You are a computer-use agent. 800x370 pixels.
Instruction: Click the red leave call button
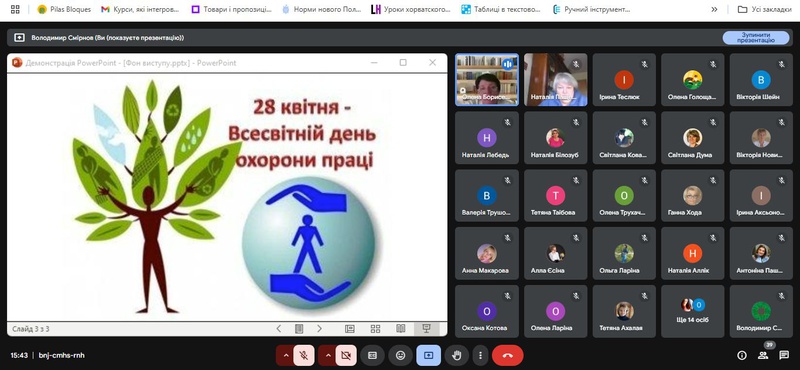click(x=507, y=356)
